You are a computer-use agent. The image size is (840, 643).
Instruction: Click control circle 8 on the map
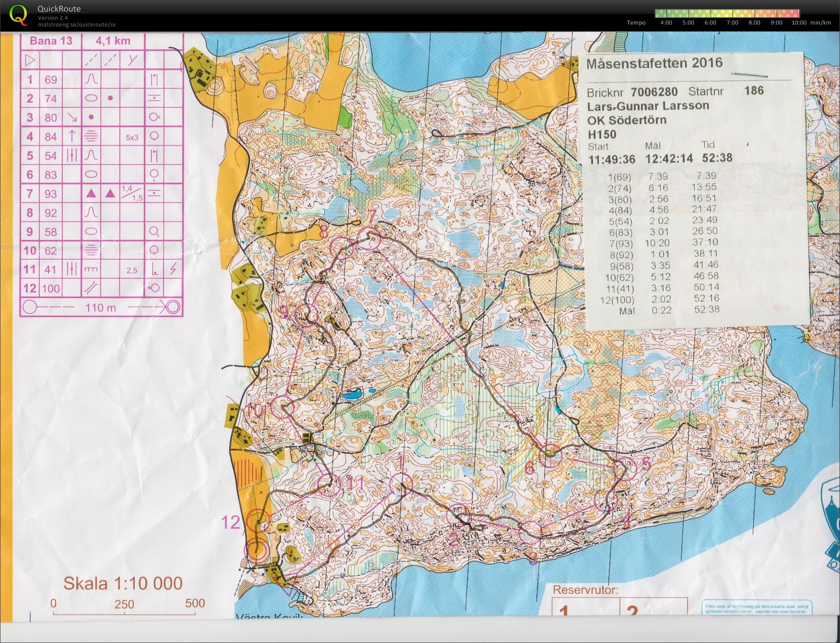point(343,248)
